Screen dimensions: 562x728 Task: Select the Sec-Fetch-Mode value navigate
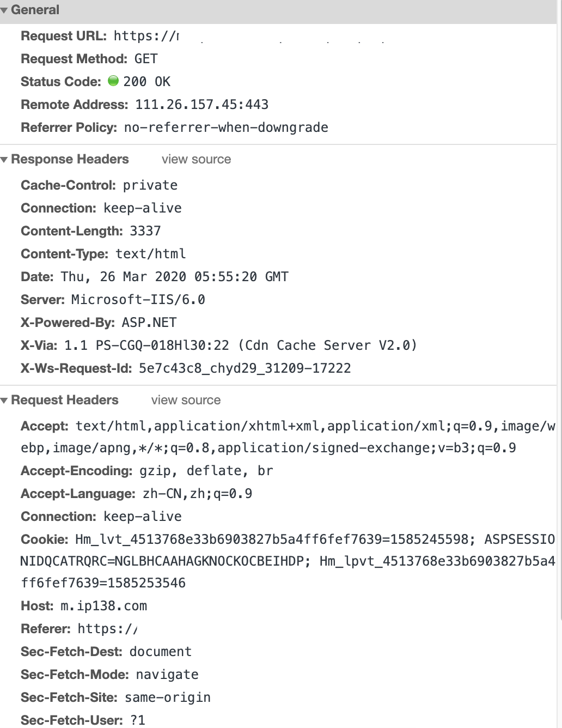pyautogui.click(x=166, y=674)
